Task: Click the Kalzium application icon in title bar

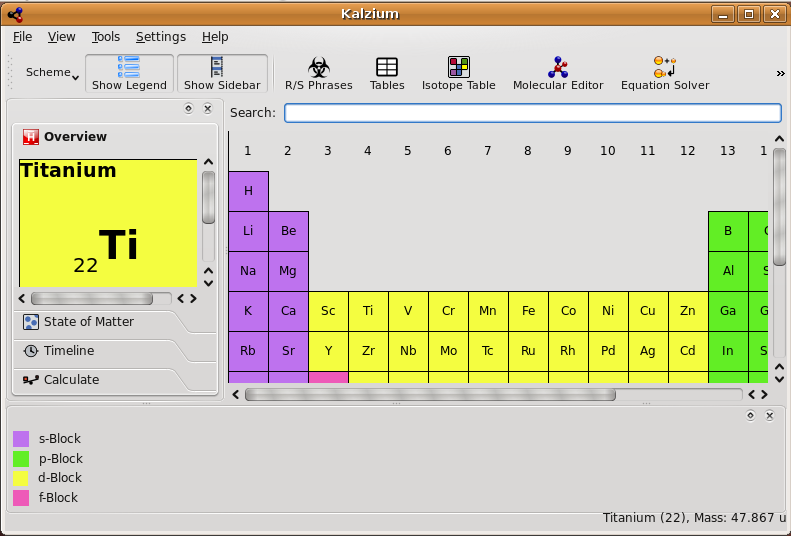Action: coord(16,14)
